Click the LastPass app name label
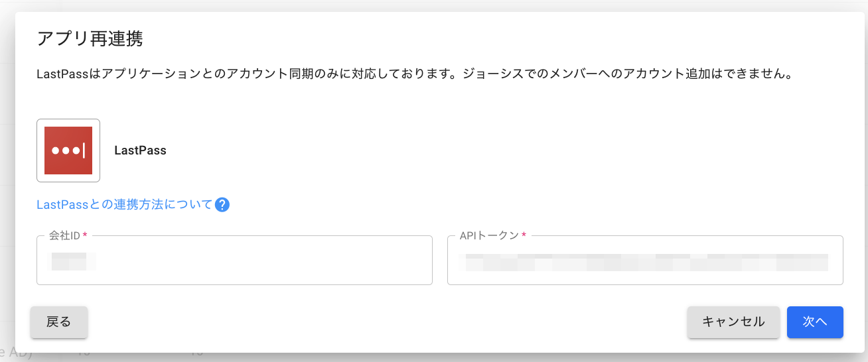The image size is (868, 362). pos(140,151)
